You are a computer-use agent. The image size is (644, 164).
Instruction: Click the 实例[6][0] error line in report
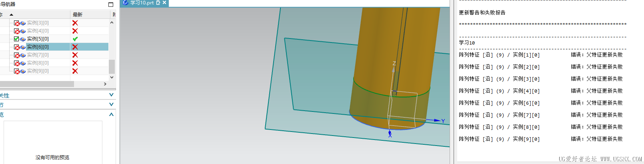tap(541, 103)
